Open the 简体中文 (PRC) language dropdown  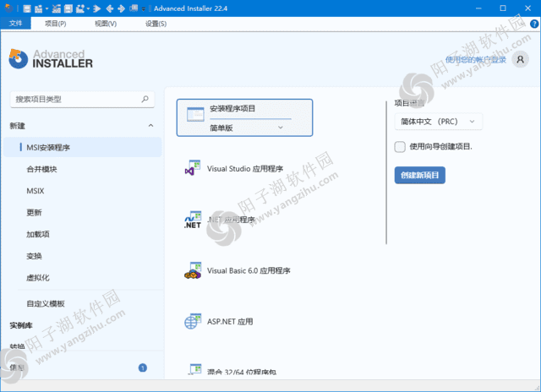438,122
